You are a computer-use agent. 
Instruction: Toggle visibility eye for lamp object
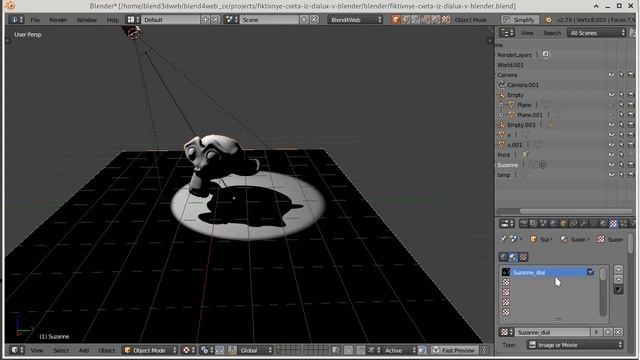[x=611, y=175]
